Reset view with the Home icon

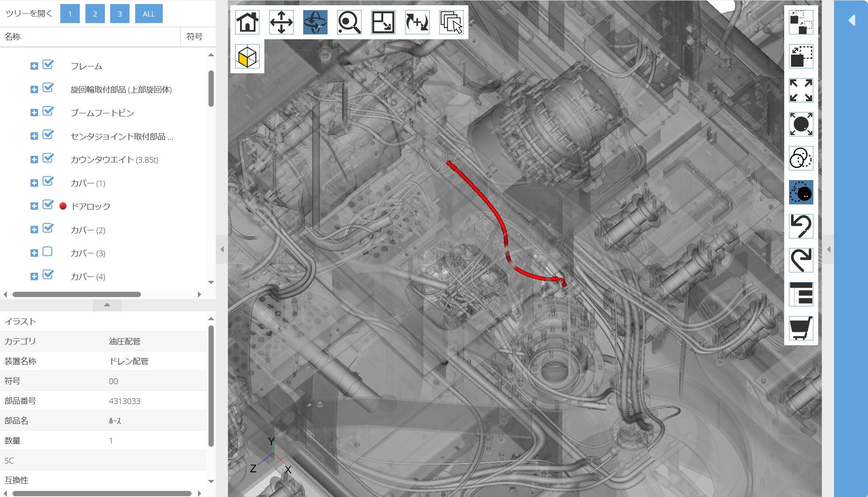247,22
